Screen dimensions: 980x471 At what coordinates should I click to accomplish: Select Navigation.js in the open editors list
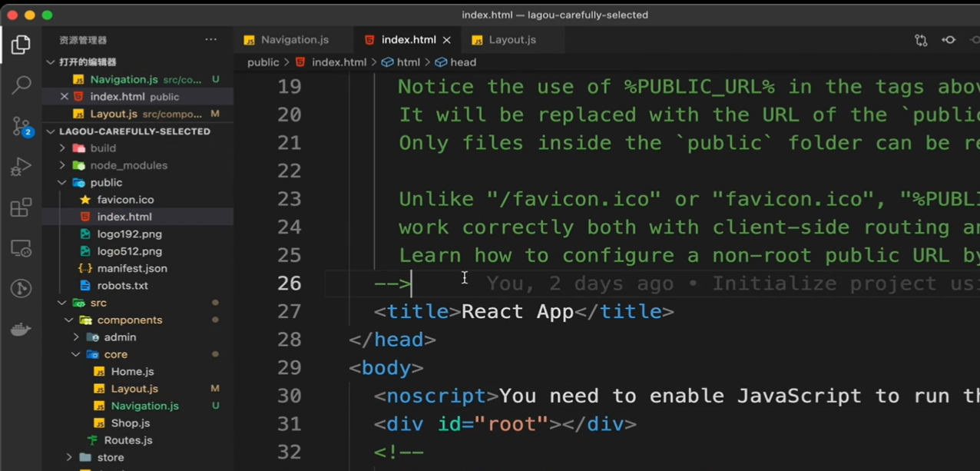124,79
